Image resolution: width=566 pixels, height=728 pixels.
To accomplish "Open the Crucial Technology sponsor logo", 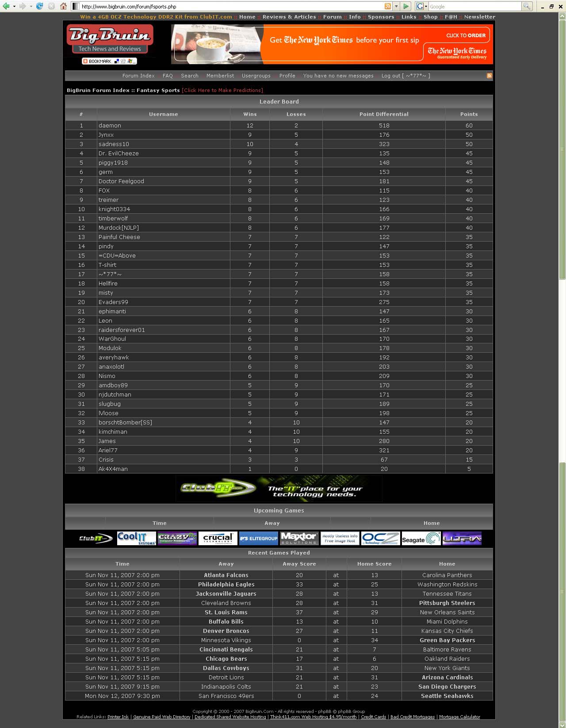I will 218,538.
